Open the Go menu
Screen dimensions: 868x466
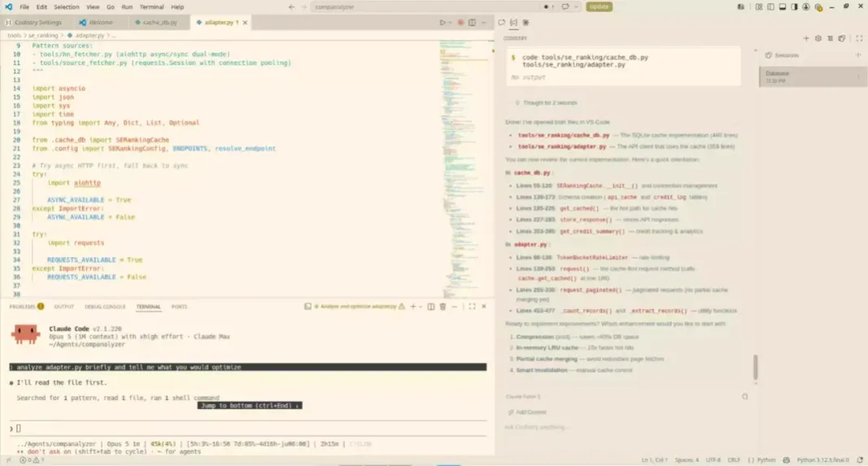110,7
